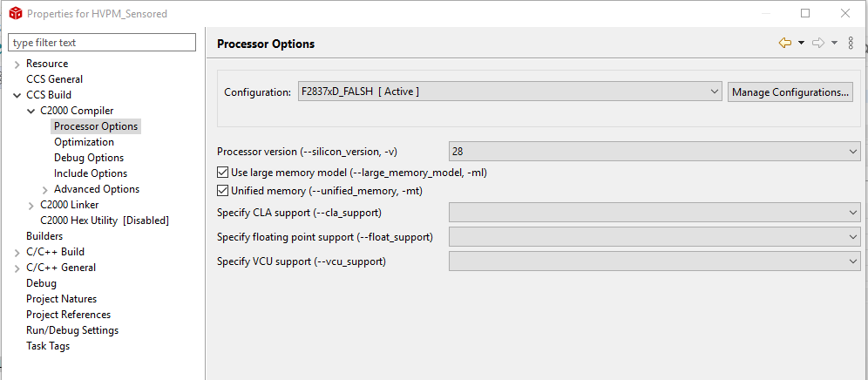This screenshot has width=868, height=380.
Task: Open the Specify CLA support dropdown
Action: [654, 212]
